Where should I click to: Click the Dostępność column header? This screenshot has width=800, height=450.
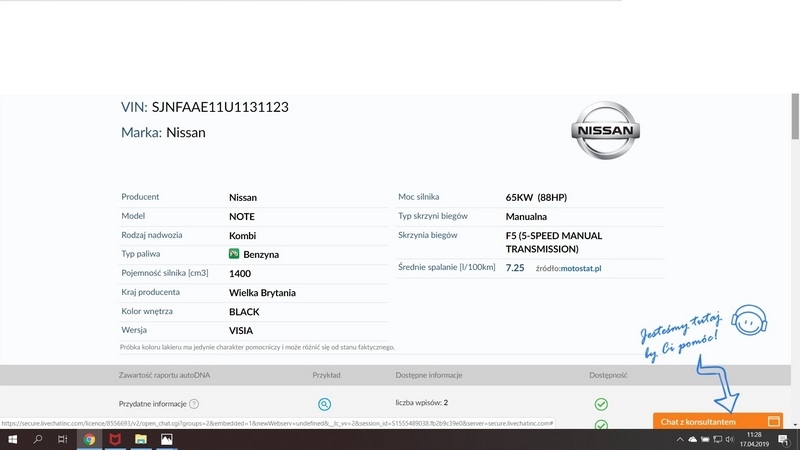coord(608,375)
